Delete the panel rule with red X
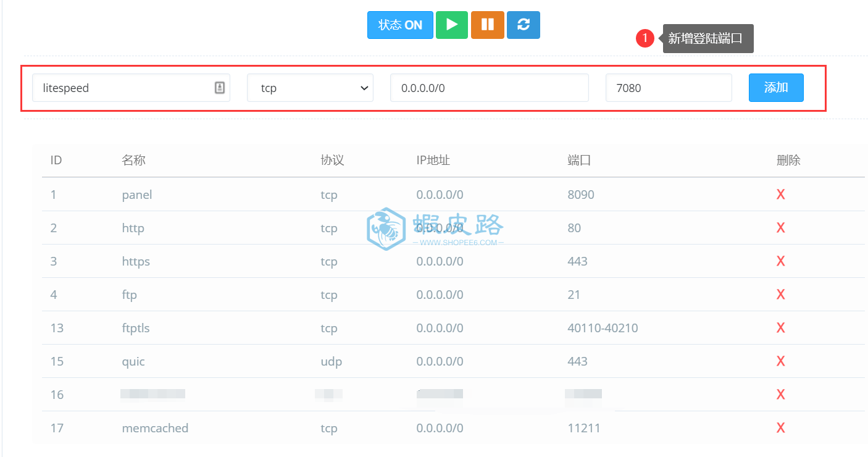The image size is (868, 457). (780, 195)
